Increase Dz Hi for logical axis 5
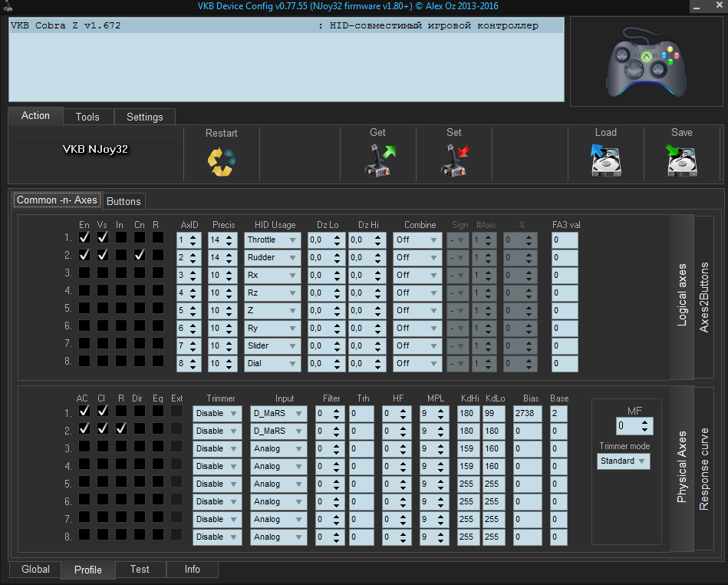This screenshot has height=585, width=728. [378, 308]
